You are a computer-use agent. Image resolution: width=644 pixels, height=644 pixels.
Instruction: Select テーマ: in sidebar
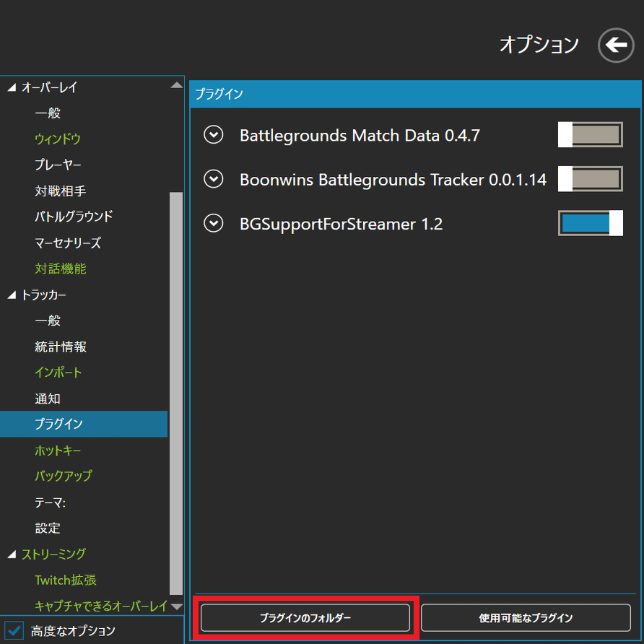(x=50, y=502)
